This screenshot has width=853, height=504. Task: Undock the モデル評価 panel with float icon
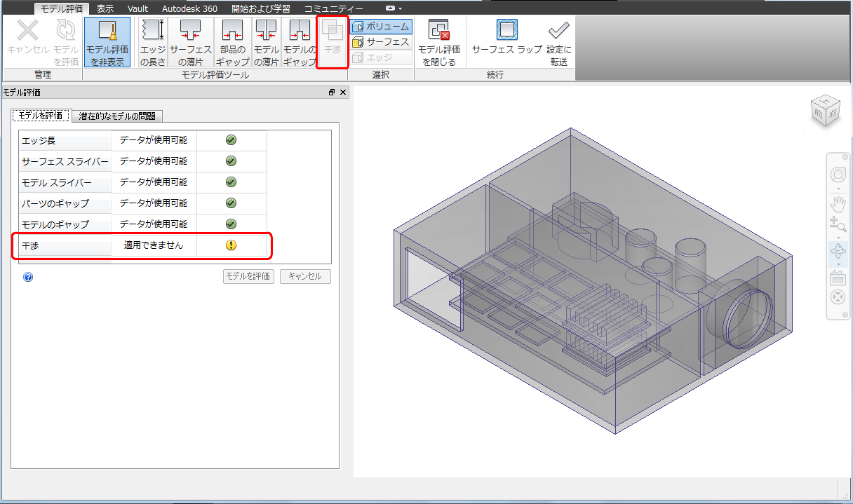(332, 93)
